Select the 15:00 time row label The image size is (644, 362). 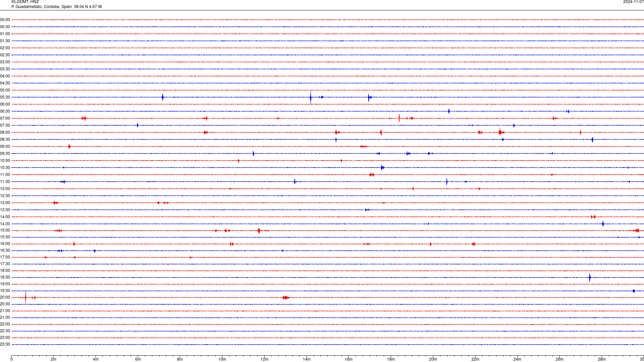pyautogui.click(x=5, y=230)
